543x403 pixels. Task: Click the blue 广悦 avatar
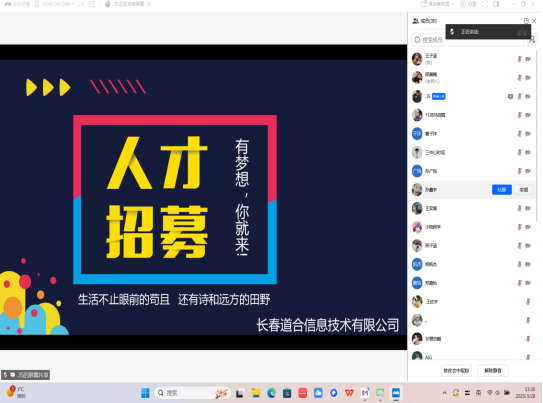tap(417, 171)
